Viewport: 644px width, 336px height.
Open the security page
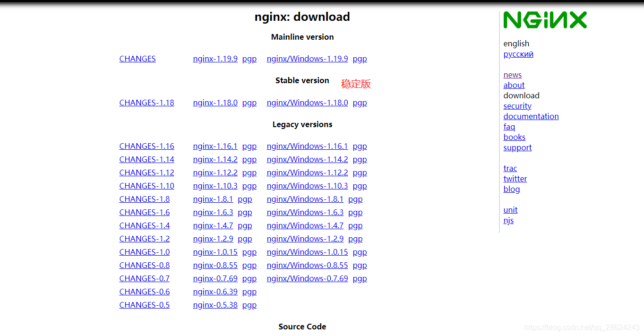pyautogui.click(x=517, y=106)
